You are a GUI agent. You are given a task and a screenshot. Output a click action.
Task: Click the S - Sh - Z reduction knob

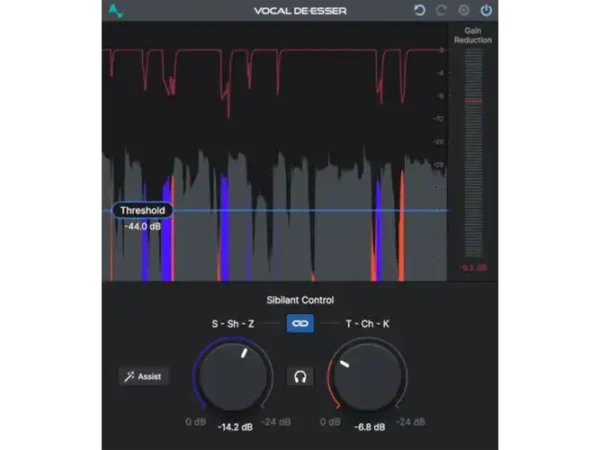pyautogui.click(x=233, y=377)
